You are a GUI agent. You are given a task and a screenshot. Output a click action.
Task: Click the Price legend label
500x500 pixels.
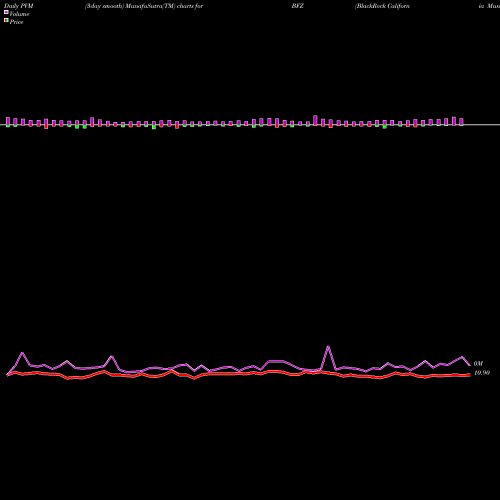pos(16,22)
